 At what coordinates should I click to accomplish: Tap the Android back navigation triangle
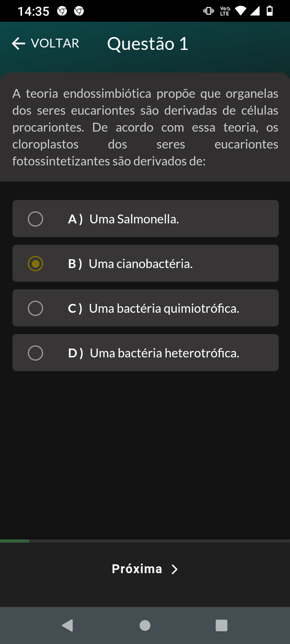(68, 625)
